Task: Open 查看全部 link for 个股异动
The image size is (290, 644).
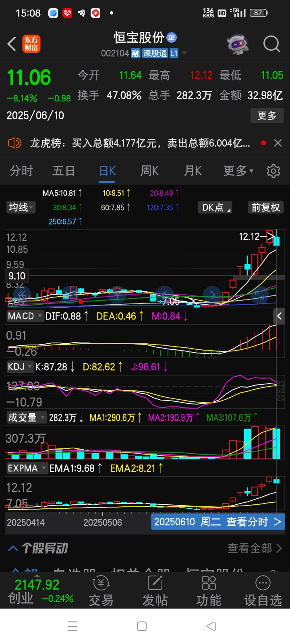Action: tap(255, 548)
